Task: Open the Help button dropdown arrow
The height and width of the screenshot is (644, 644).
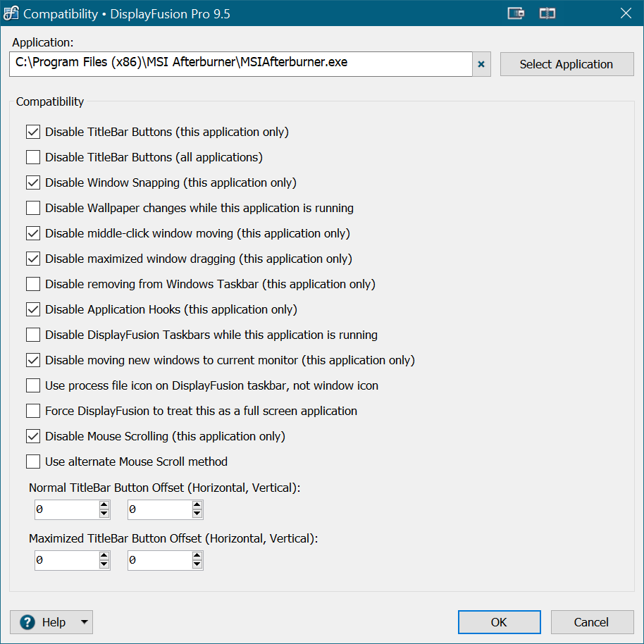Action: coord(84,622)
